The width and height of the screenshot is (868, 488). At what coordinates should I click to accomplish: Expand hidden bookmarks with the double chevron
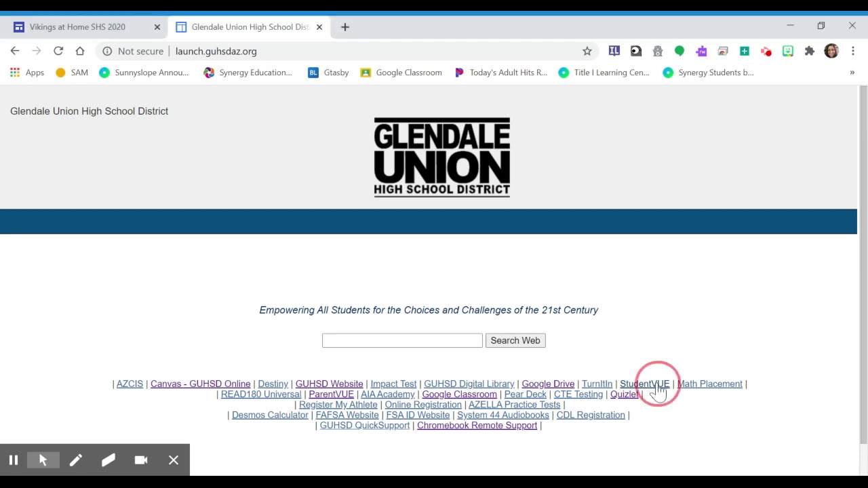click(x=852, y=73)
